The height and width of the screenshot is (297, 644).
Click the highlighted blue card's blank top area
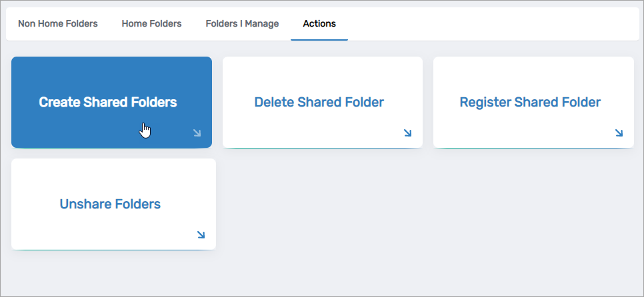tap(111, 71)
